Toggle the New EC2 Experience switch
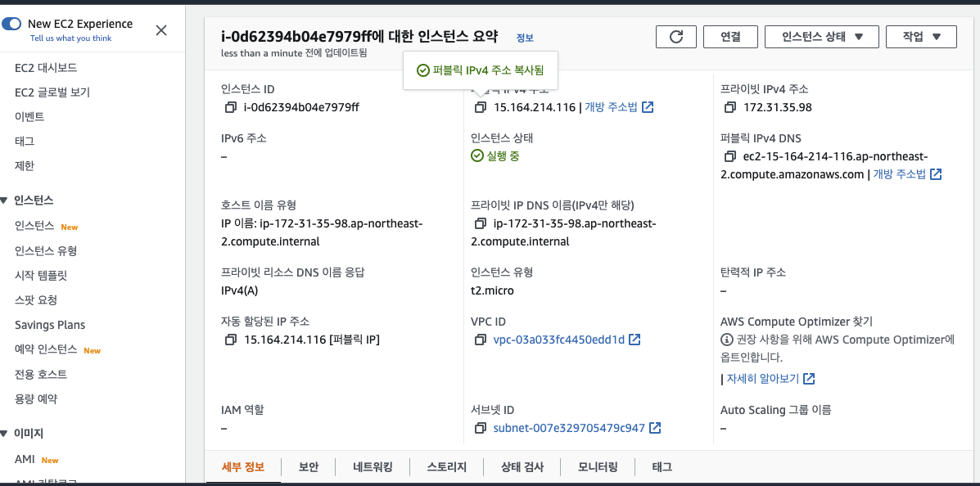Viewport: 980px width, 486px height. [x=12, y=24]
